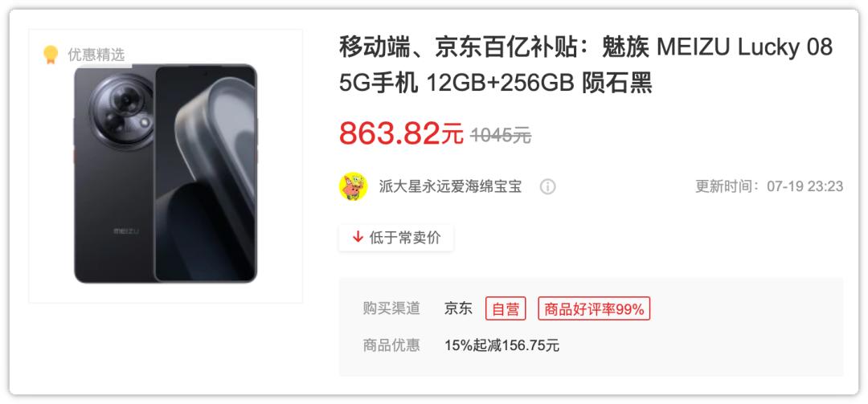Click the 15%起减156.75元 discount text
The width and height of the screenshot is (868, 404).
[x=502, y=345]
